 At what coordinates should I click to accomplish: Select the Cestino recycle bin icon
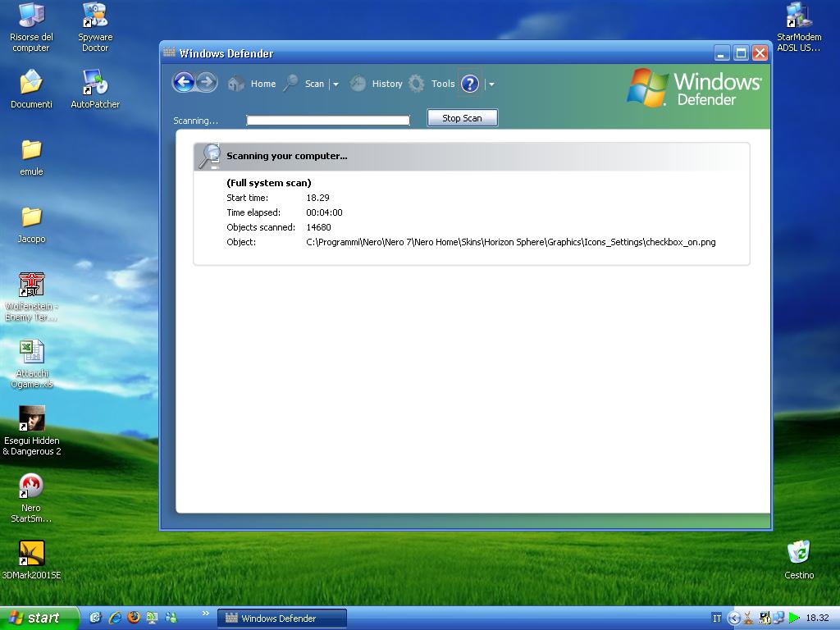click(799, 559)
